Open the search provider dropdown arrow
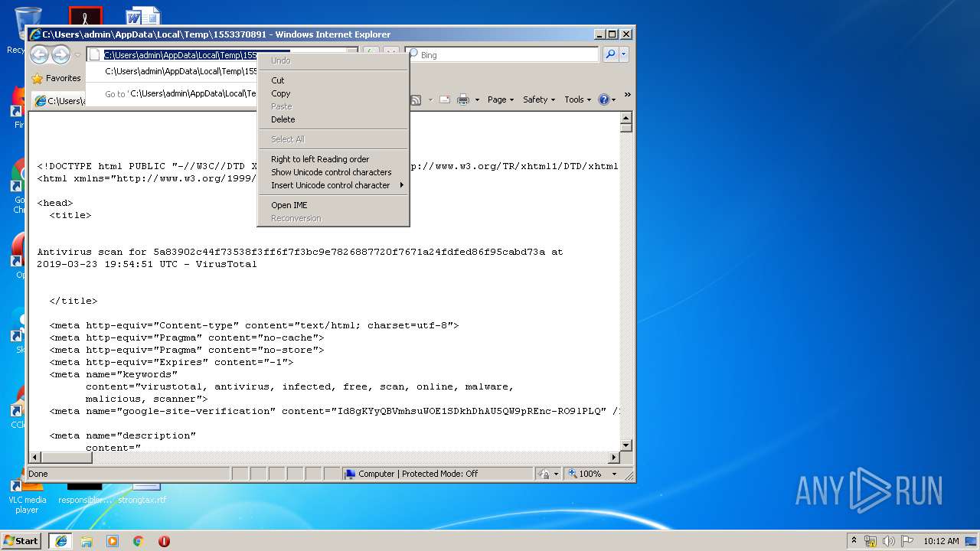980x551 pixels. click(624, 54)
